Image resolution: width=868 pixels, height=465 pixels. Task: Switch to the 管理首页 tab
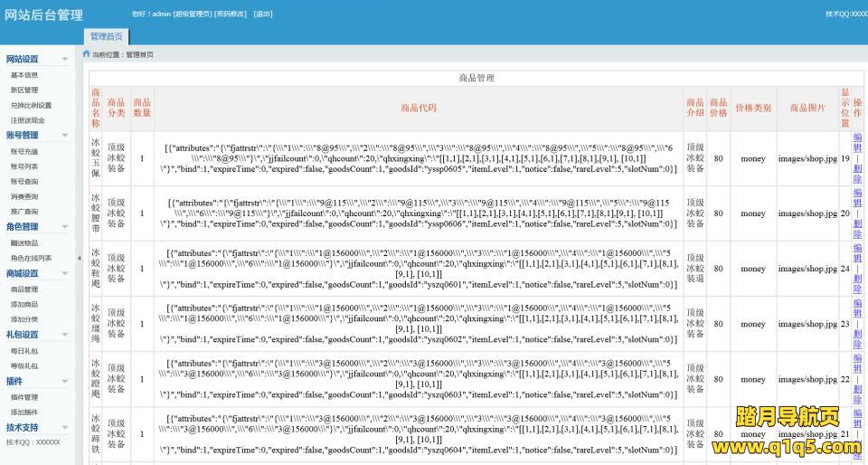(x=106, y=36)
